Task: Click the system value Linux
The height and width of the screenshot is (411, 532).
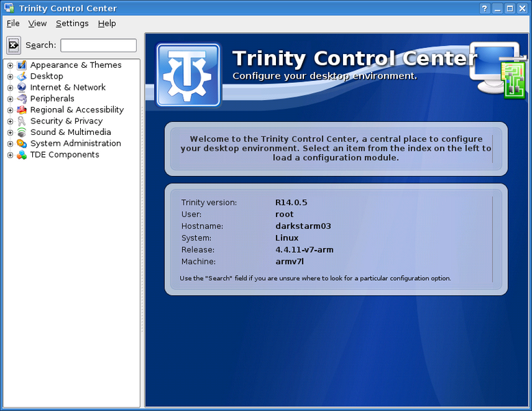Action: pos(287,238)
